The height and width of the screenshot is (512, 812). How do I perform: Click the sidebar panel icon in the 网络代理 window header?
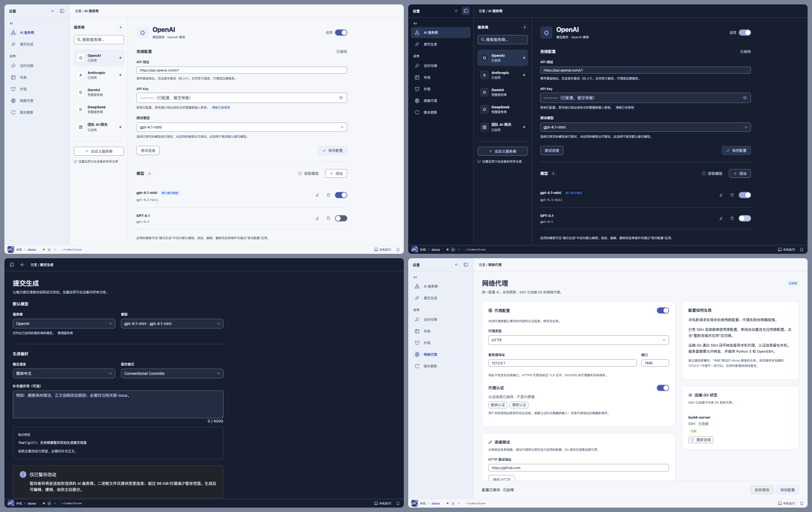click(x=466, y=264)
